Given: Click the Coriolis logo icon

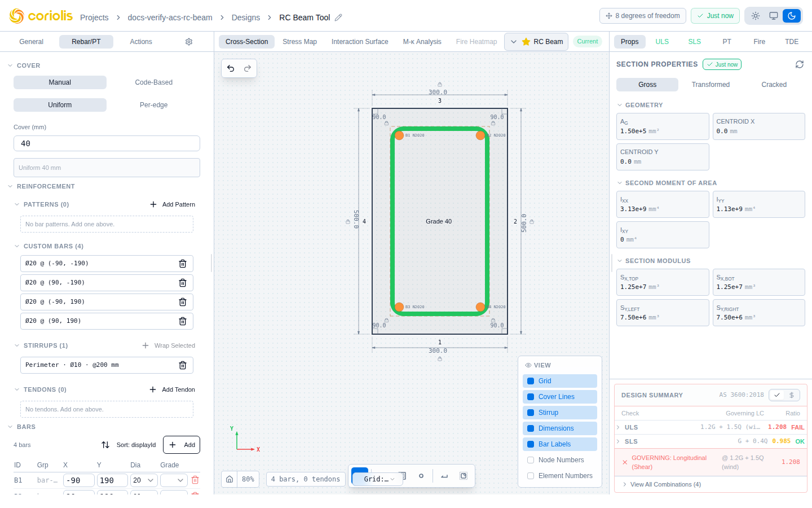Looking at the screenshot, I should click(16, 16).
